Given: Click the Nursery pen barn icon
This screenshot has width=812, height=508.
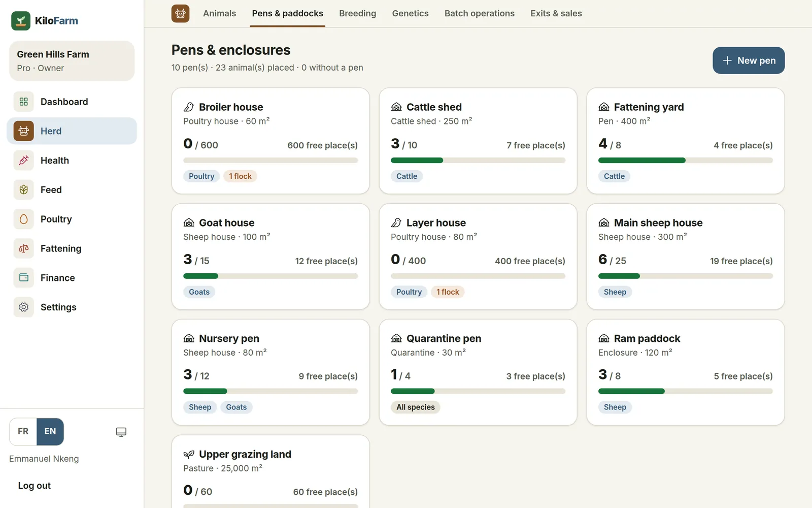Looking at the screenshot, I should click(x=189, y=338).
